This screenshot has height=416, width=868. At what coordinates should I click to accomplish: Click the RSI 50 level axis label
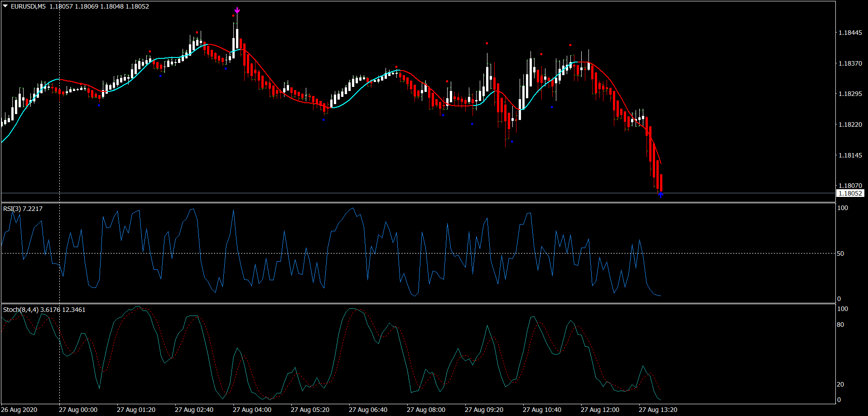click(840, 253)
